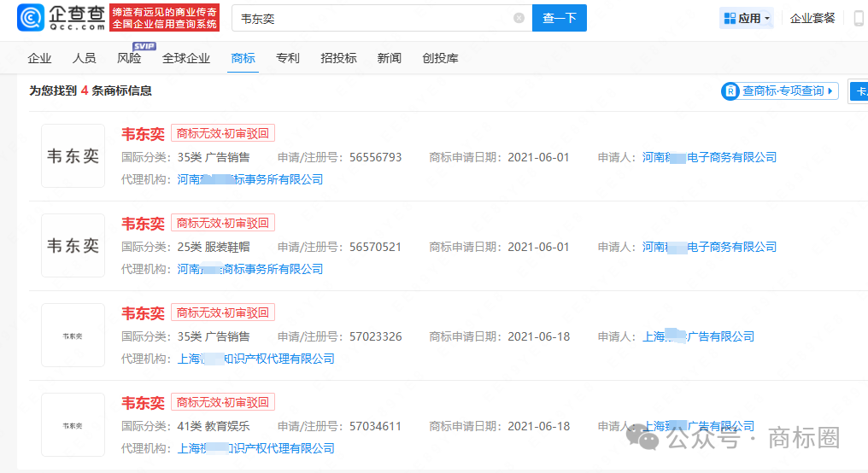Click the search field containing 韦东奕
This screenshot has width=868, height=473.
(382, 18)
